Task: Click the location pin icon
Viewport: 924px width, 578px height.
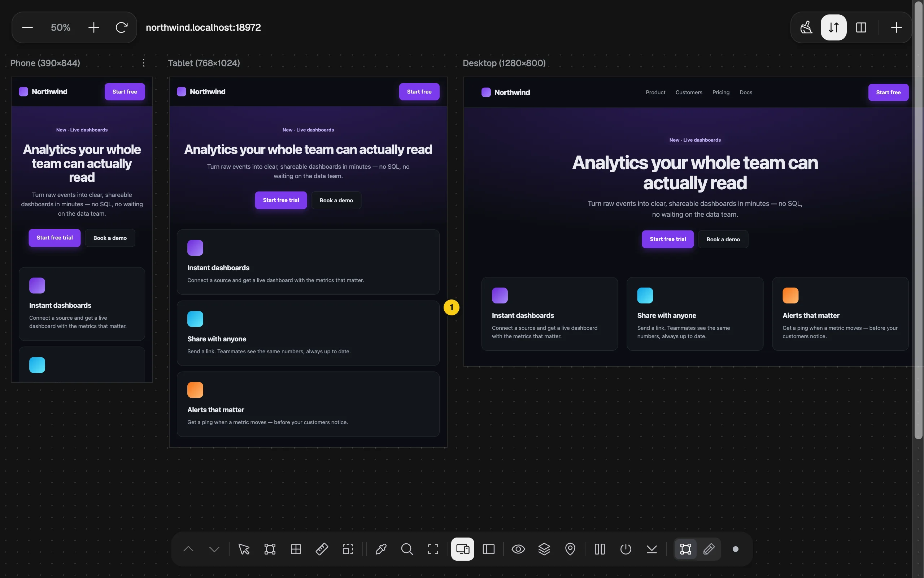Action: pyautogui.click(x=570, y=549)
